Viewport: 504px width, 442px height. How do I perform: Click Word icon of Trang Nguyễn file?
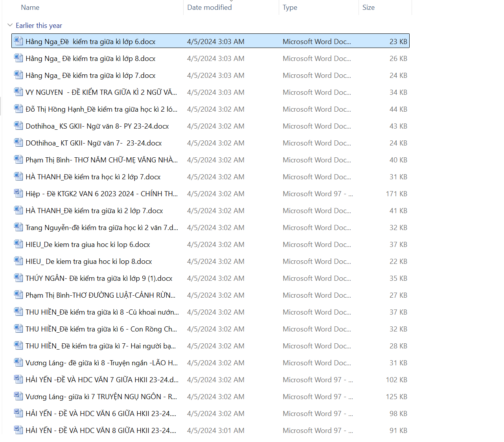[x=18, y=227]
